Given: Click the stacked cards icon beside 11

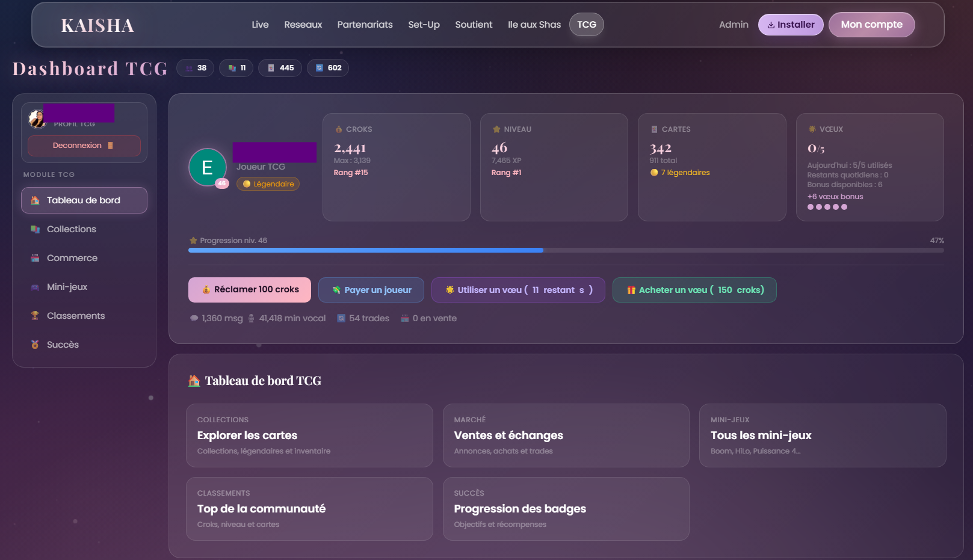Looking at the screenshot, I should pos(232,68).
